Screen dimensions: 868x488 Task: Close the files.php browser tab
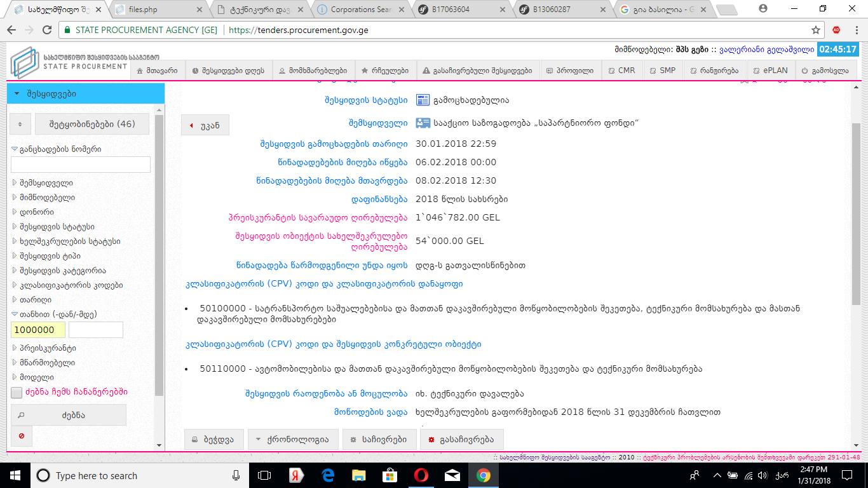(x=200, y=10)
